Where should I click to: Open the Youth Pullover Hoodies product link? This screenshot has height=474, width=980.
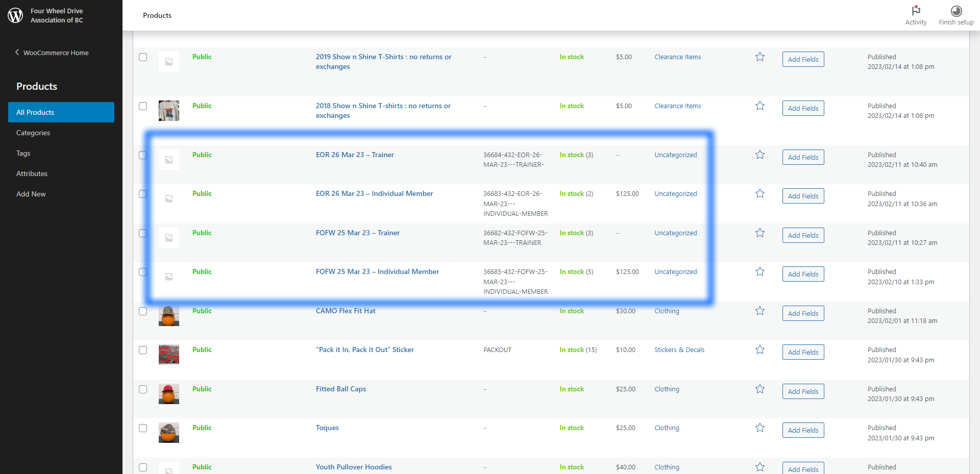click(354, 467)
